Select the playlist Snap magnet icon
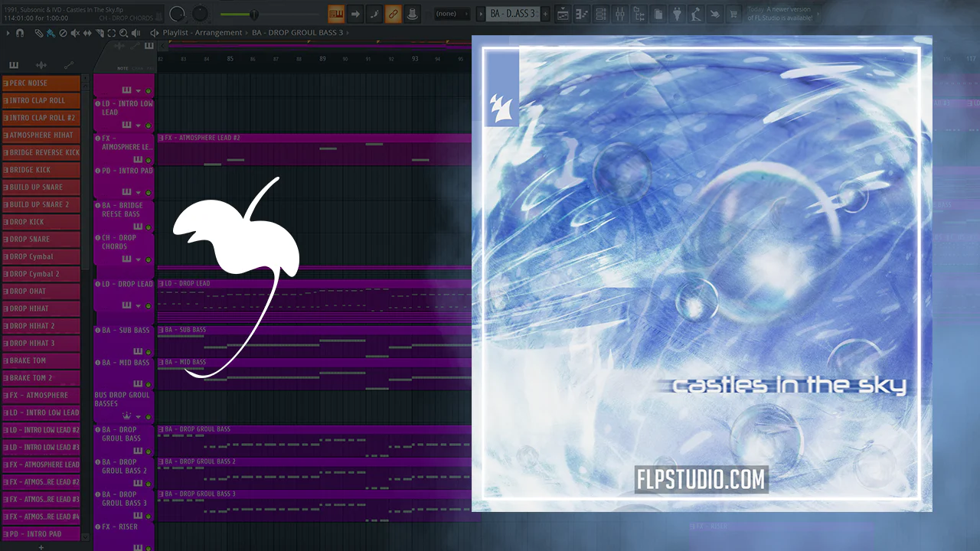The image size is (980, 551). click(x=20, y=33)
